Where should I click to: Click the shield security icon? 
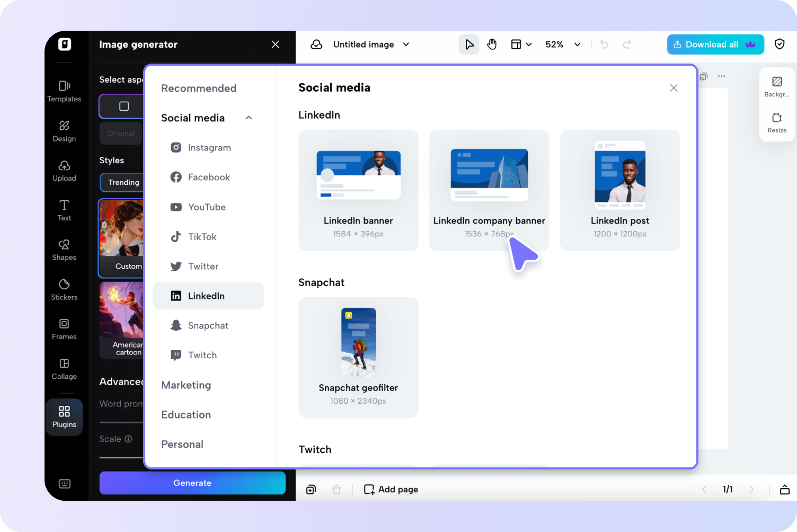[x=780, y=45]
